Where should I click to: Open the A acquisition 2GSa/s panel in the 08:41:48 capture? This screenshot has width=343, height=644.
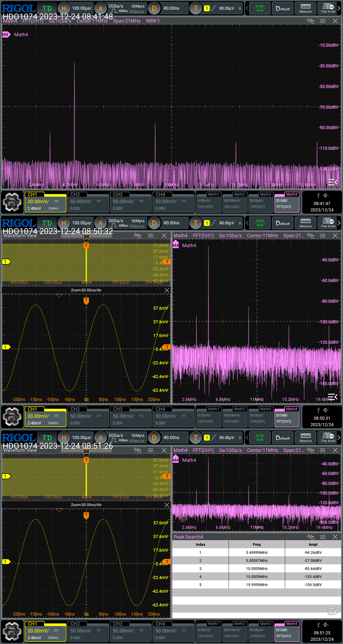[x=121, y=8]
